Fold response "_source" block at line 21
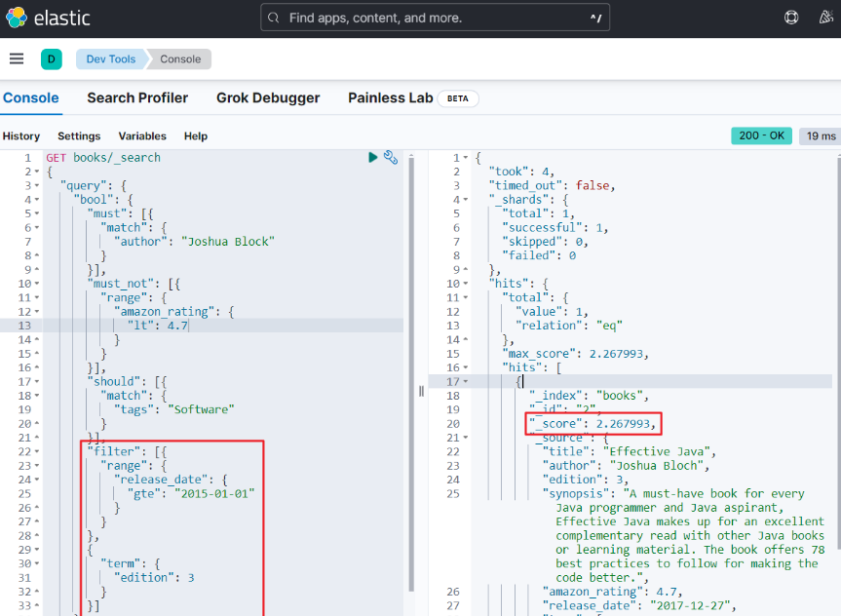Screen dimensions: 841x616 [x=466, y=438]
